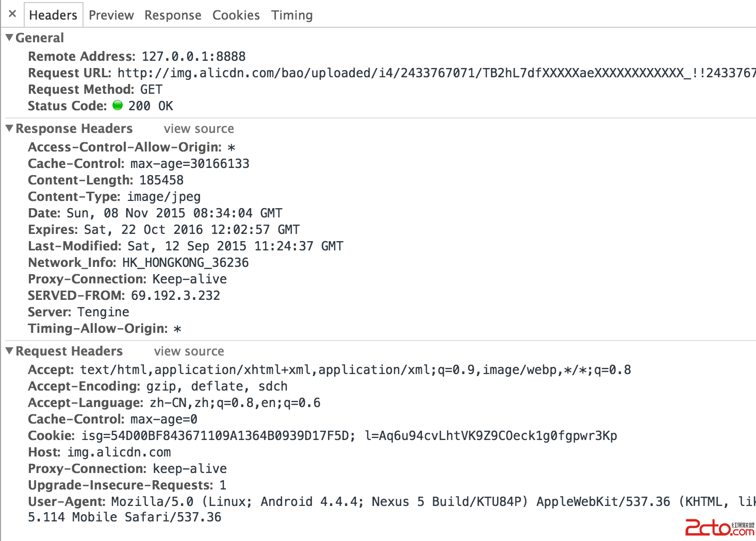The height and width of the screenshot is (541, 756).
Task: Click the Request URL value
Action: coord(436,73)
